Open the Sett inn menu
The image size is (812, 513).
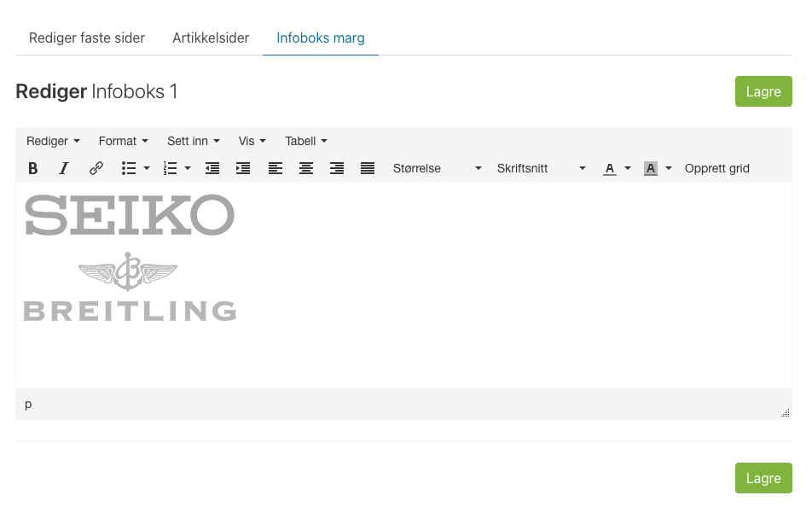pos(193,141)
